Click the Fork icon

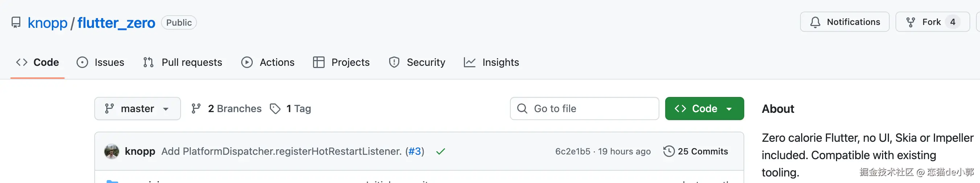[910, 22]
